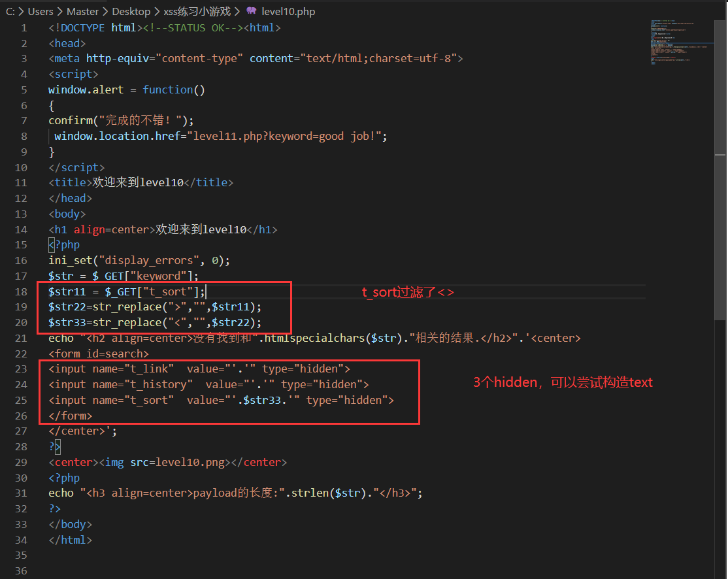
Task: Click the vertical scrollbar thumb
Action: pos(721,169)
